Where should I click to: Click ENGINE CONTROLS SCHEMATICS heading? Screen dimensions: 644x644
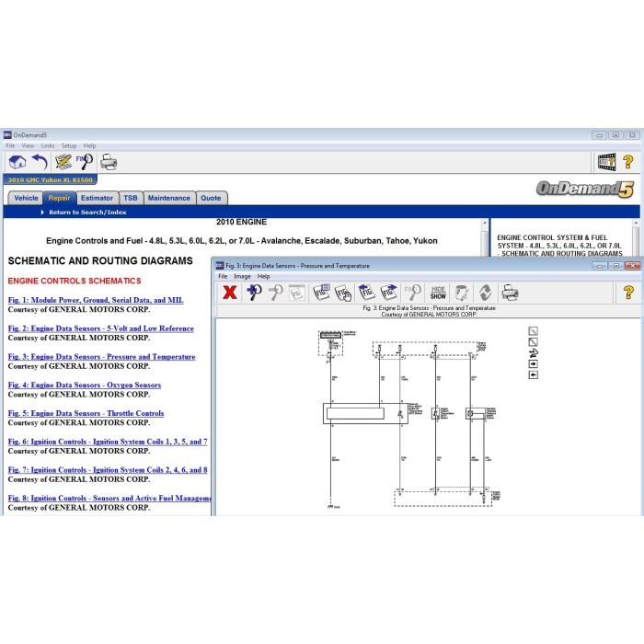75,281
